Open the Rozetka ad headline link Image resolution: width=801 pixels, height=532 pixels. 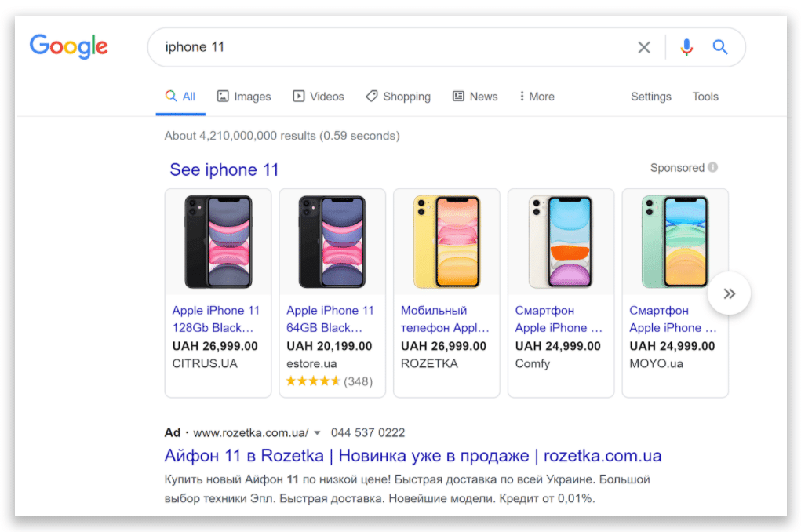point(413,456)
